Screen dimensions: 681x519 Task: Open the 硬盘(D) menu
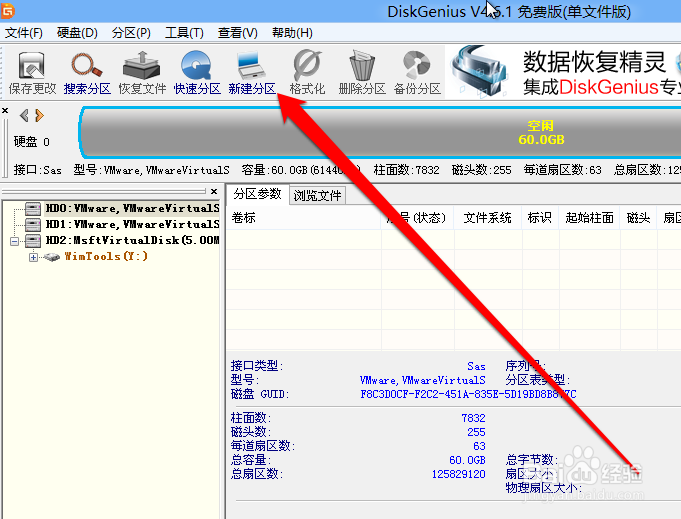77,33
